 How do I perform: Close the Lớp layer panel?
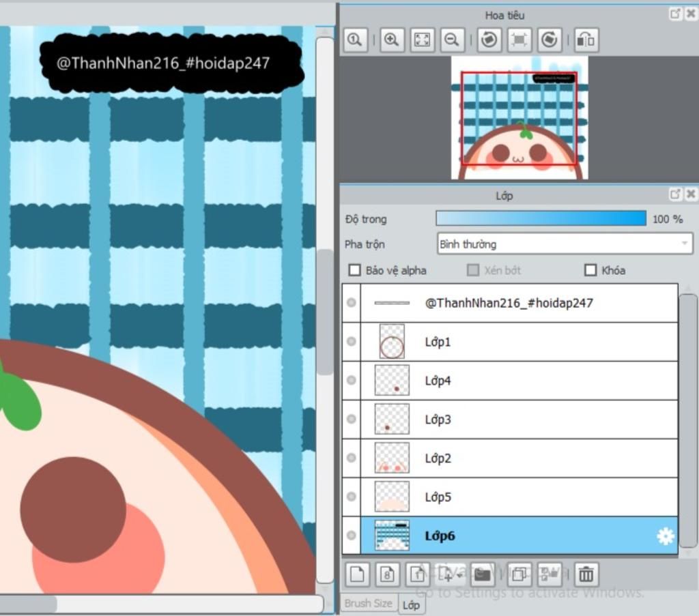691,194
